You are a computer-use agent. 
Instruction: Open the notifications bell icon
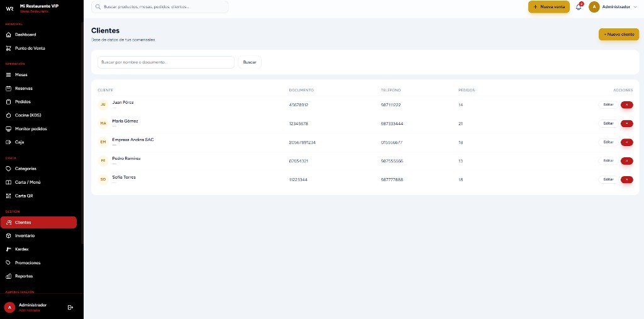(x=579, y=7)
